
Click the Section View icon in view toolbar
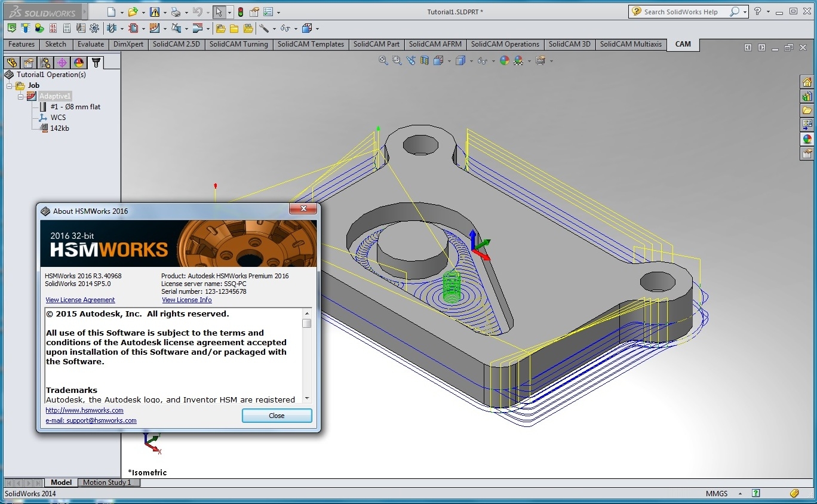tap(425, 60)
